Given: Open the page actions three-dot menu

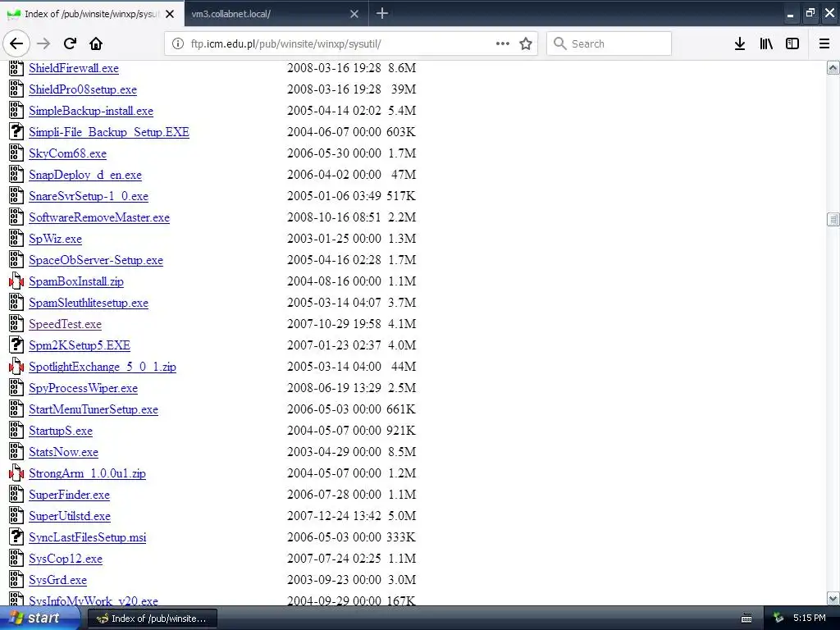Looking at the screenshot, I should click(x=503, y=43).
